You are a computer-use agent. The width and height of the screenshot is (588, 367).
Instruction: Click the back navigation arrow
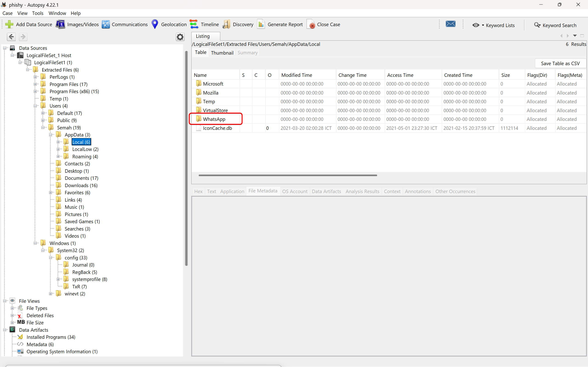click(11, 37)
